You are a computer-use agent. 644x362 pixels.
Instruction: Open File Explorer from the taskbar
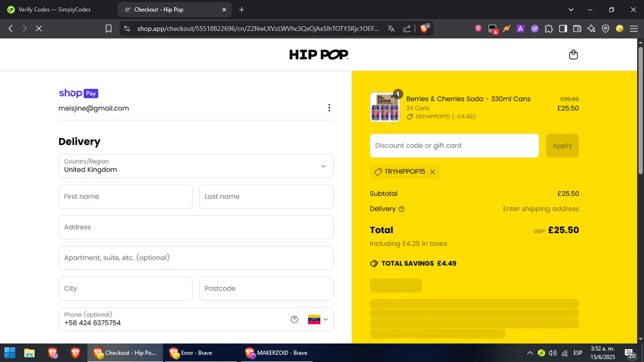(29, 353)
